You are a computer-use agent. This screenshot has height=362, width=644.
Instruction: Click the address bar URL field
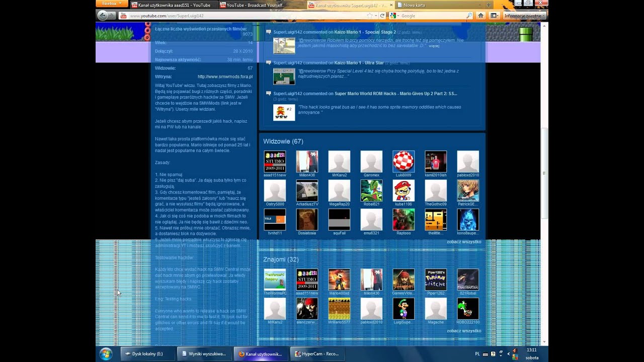pos(246,16)
